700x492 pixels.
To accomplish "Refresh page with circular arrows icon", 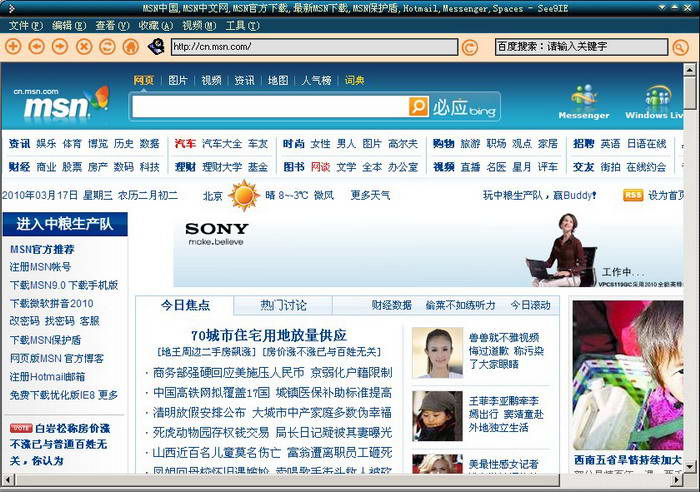I will click(x=107, y=46).
